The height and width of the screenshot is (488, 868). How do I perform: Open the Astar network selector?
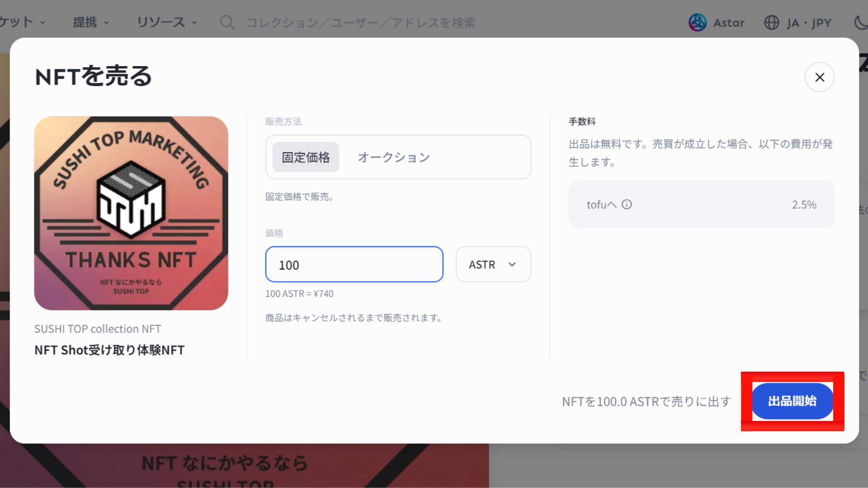point(717,22)
